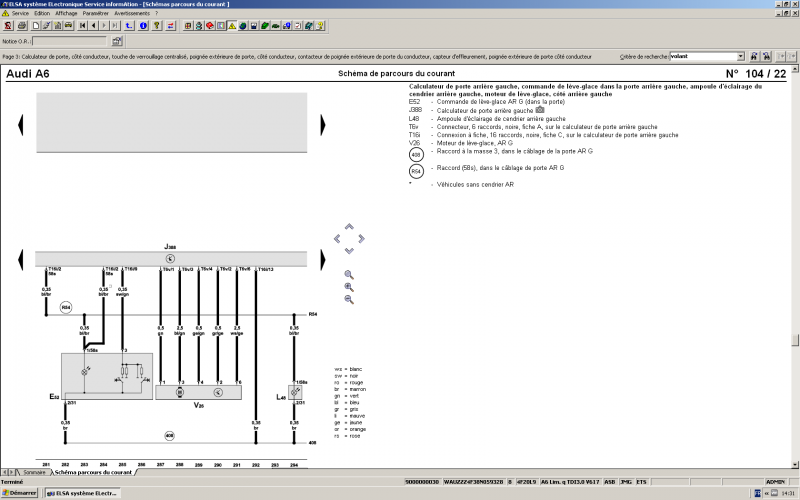This screenshot has height=500, width=800.
Task: Click left black arrow beside upper diagram strip
Action: click(20, 124)
